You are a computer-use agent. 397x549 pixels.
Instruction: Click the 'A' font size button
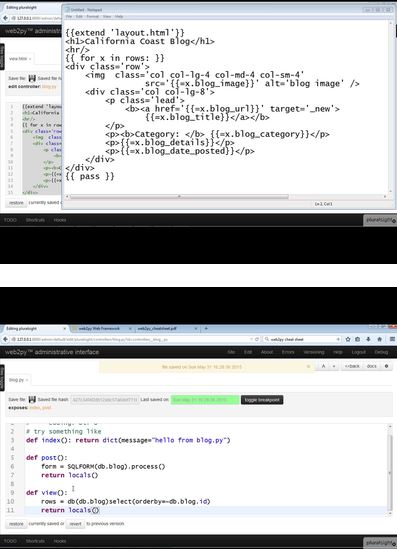[323, 366]
